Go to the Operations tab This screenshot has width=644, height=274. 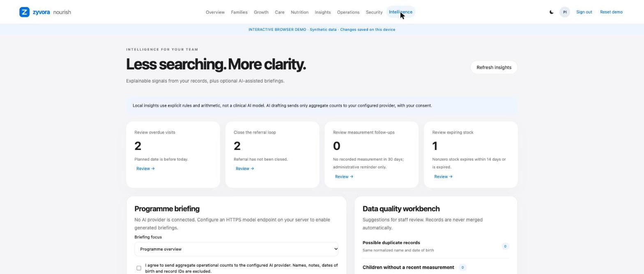coord(348,12)
